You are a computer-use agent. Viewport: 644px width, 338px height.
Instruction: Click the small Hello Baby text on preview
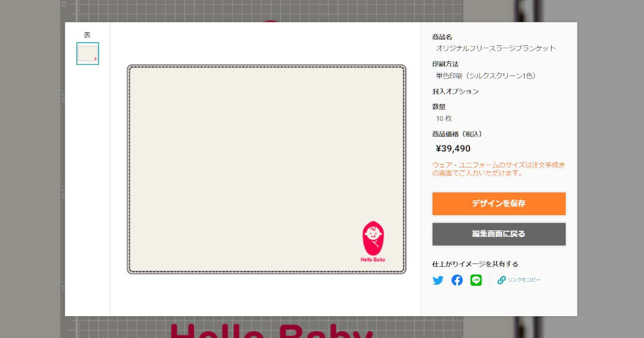tap(373, 260)
